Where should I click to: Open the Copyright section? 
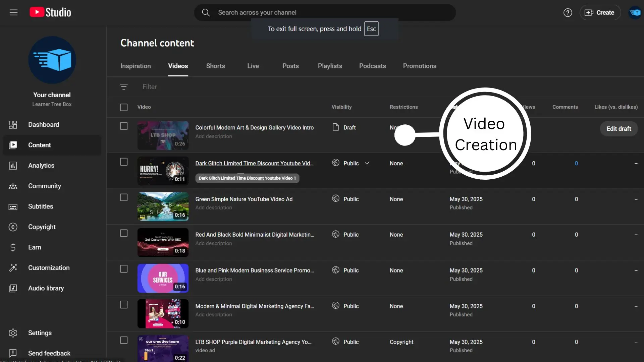pos(42,227)
